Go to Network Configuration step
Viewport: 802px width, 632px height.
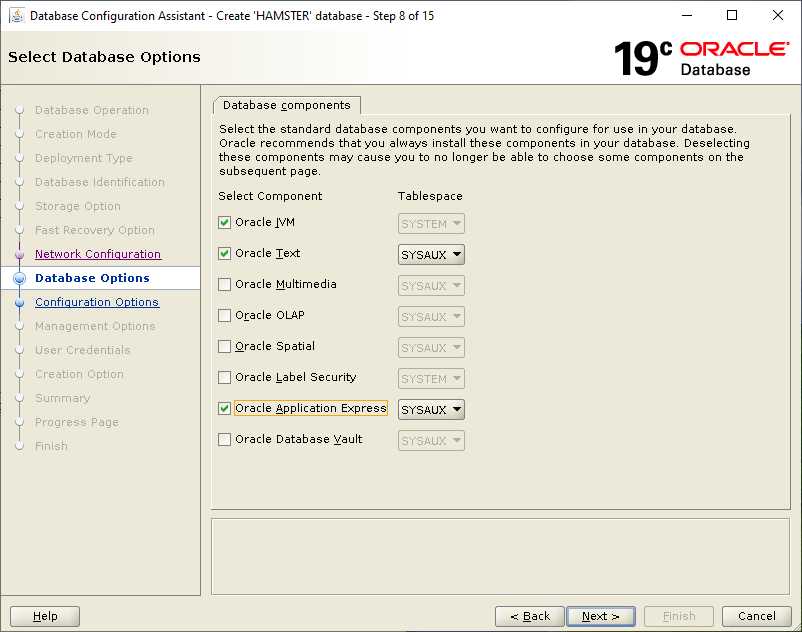(x=98, y=254)
